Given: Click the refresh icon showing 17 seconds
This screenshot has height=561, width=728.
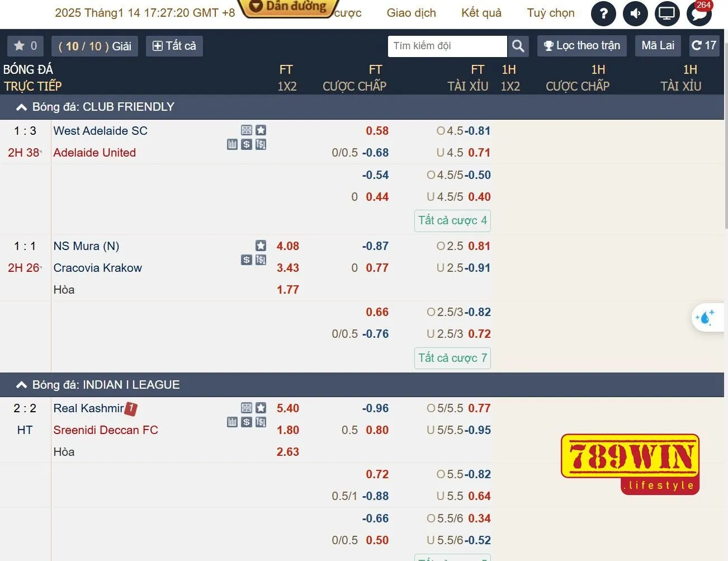Looking at the screenshot, I should click(x=703, y=46).
